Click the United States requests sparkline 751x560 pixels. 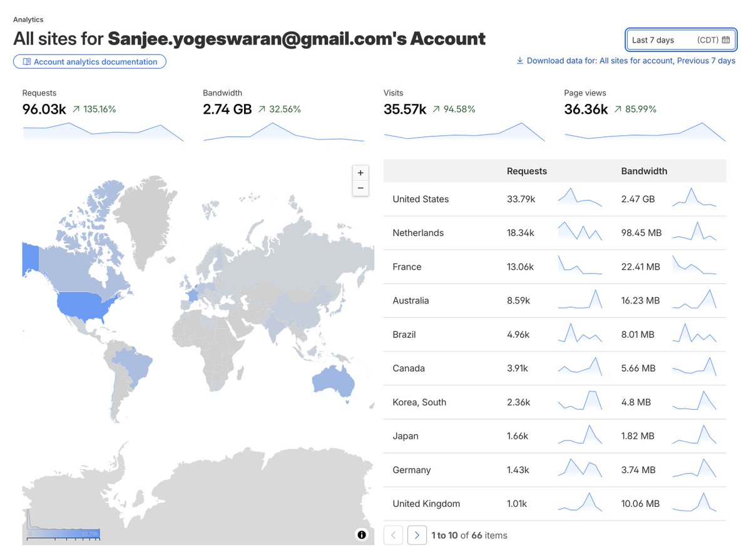[580, 197]
